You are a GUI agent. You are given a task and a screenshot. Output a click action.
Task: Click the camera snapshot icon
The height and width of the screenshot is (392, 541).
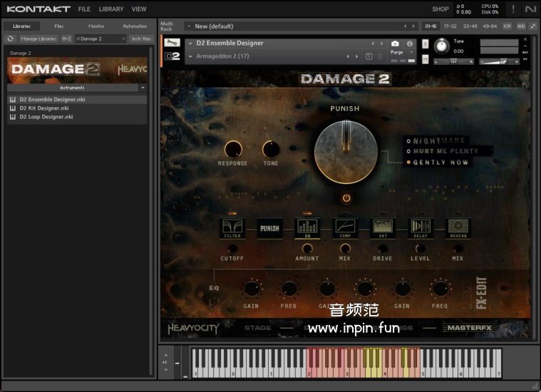coord(395,43)
